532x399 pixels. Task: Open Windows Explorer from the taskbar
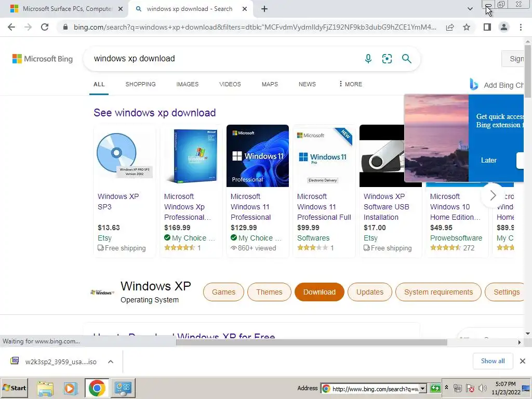coord(45,388)
